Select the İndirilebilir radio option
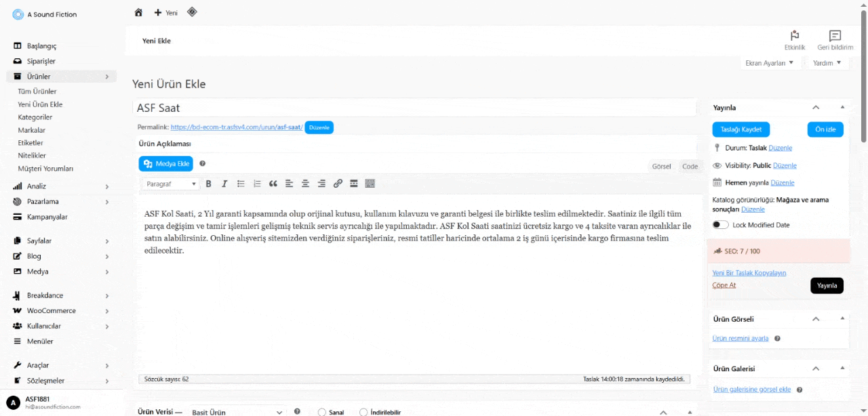The image size is (868, 416). 363,412
